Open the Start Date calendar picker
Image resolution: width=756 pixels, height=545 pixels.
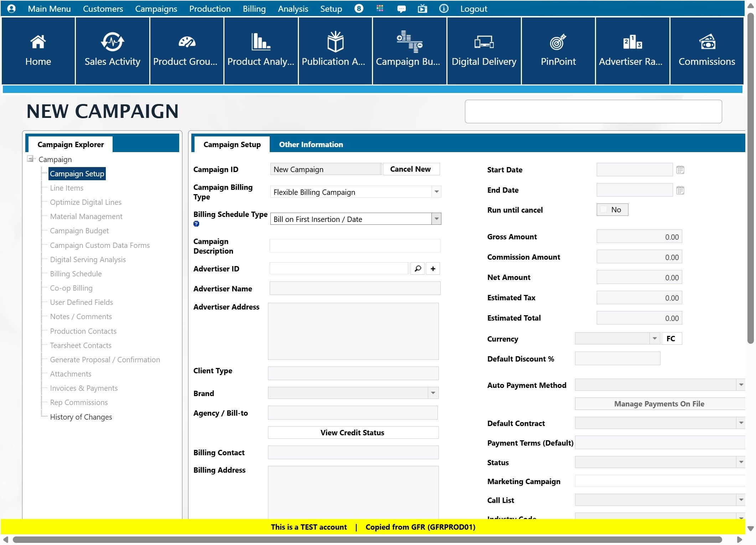680,170
